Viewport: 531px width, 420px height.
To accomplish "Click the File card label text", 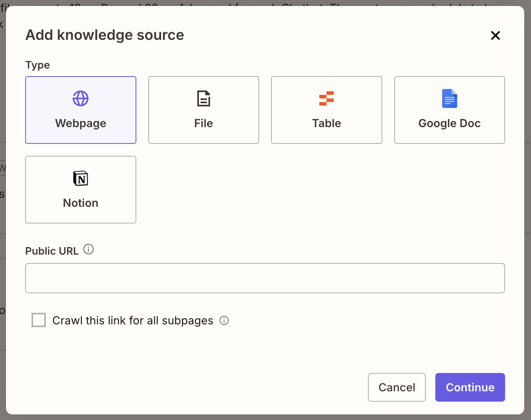I will tap(203, 123).
